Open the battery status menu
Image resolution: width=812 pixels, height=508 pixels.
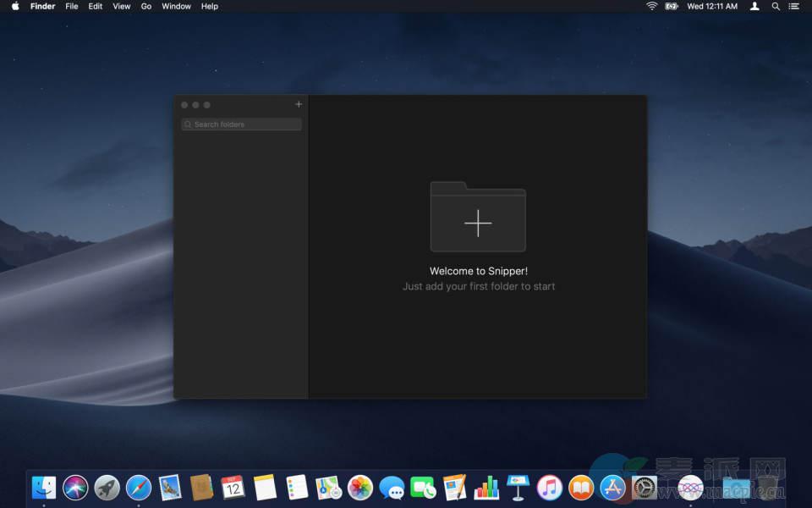(672, 6)
